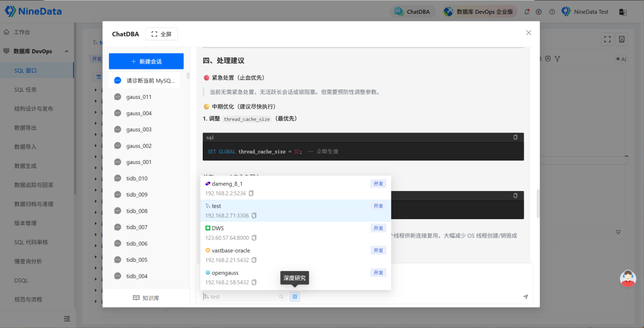Open the tidb_007 conversation
Viewport: 644px width, 328px height.
(145, 227)
